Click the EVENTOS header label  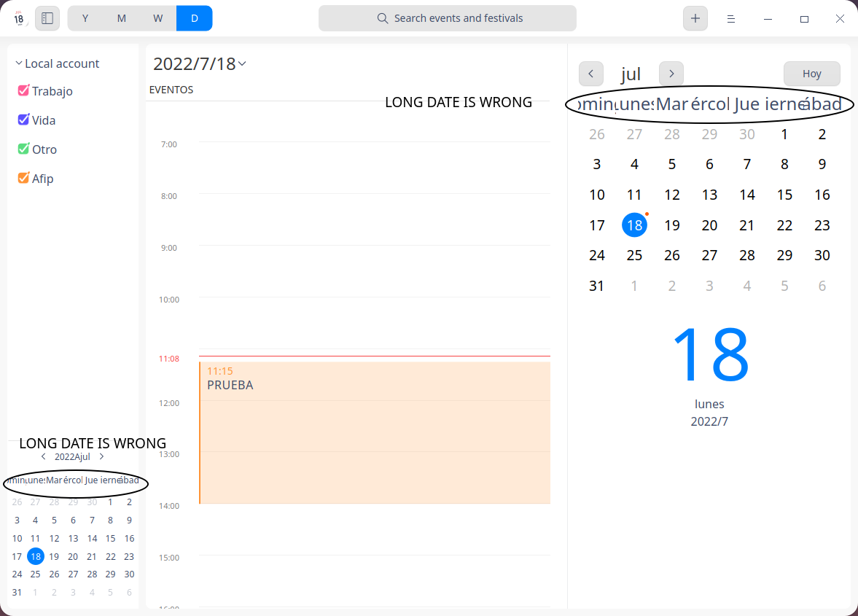pos(171,90)
